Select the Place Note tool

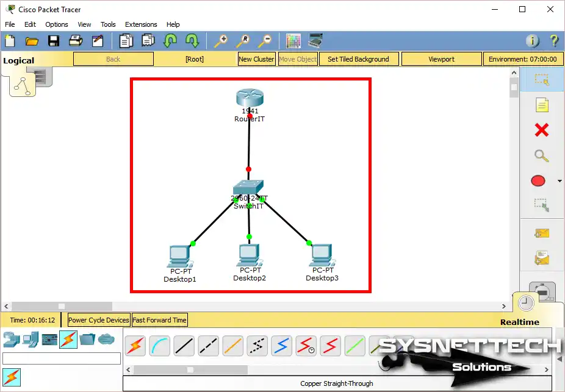541,105
